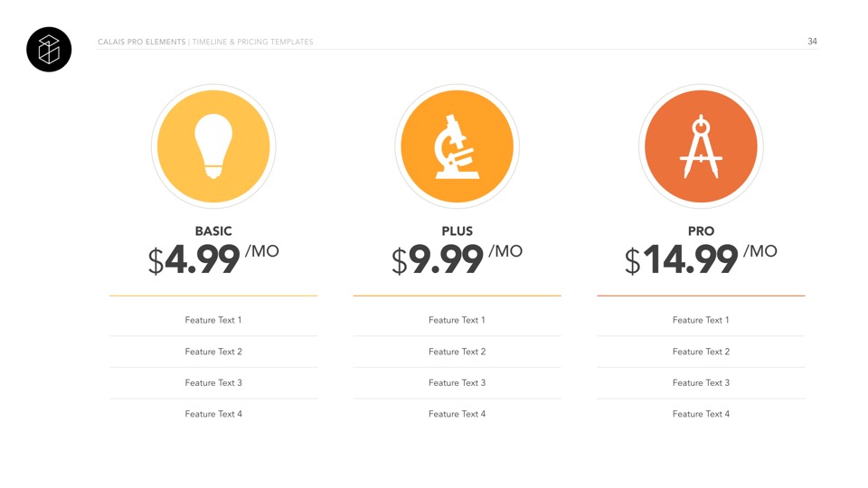Click Feature Text 4 under PRO
The width and height of the screenshot is (868, 488).
(701, 414)
